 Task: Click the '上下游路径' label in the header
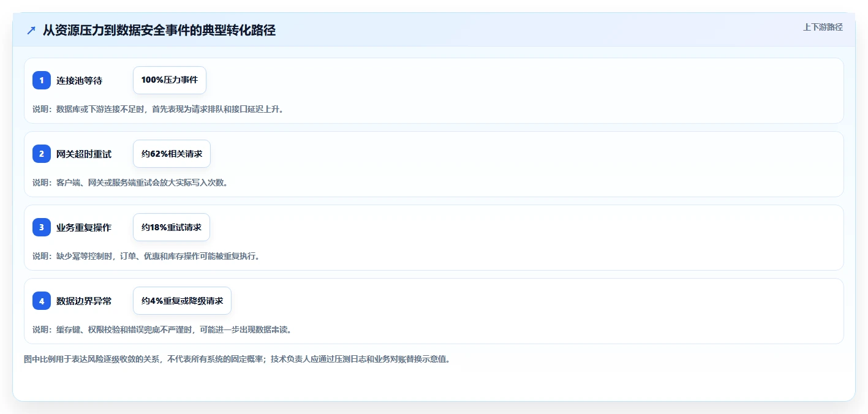tap(823, 27)
